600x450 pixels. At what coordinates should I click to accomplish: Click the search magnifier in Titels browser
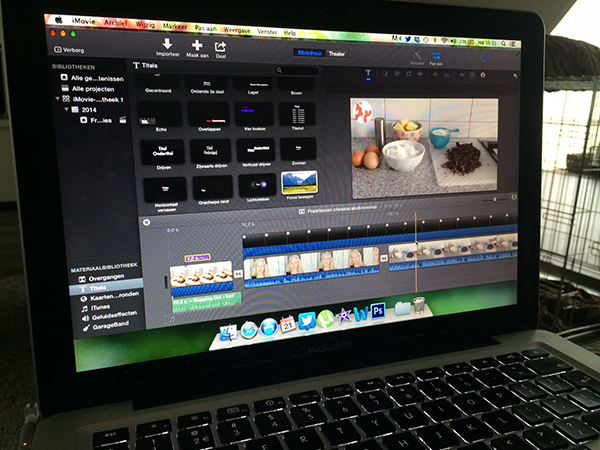(279, 70)
